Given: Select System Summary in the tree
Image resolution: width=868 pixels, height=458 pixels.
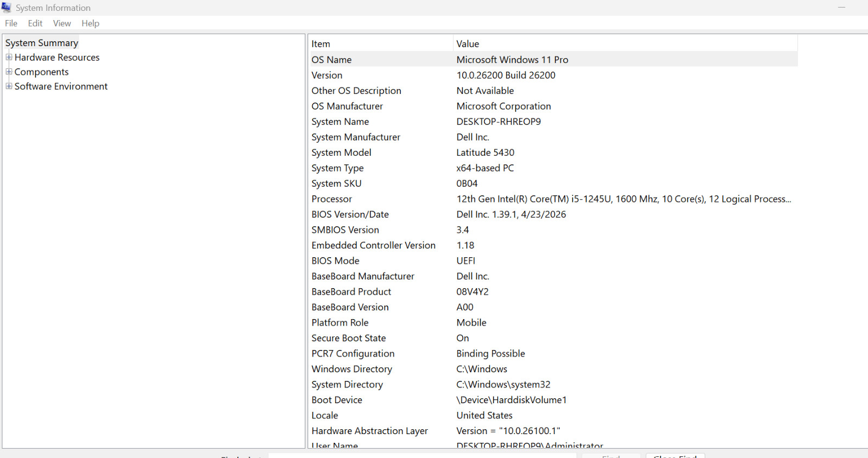Looking at the screenshot, I should 42,43.
